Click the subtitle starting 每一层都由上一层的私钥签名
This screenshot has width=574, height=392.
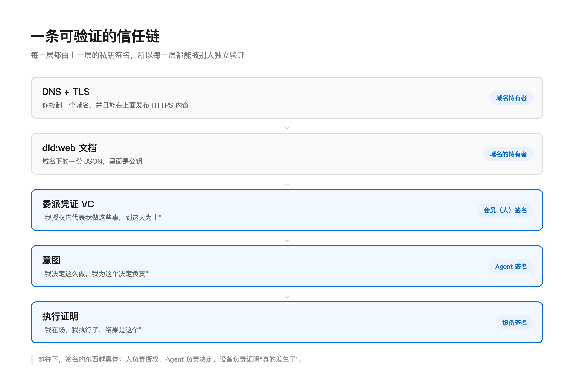(x=138, y=55)
